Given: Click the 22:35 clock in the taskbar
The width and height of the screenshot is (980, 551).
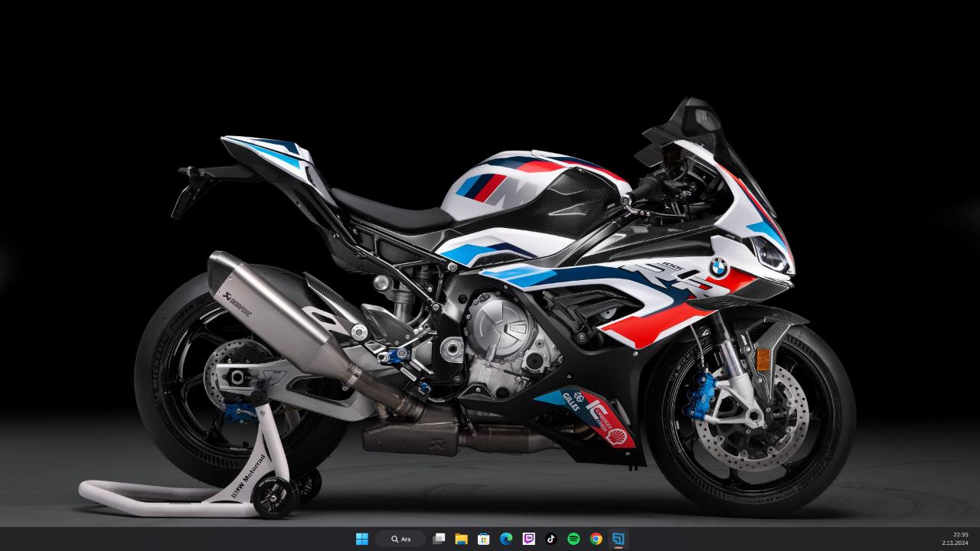Looking at the screenshot, I should [960, 534].
